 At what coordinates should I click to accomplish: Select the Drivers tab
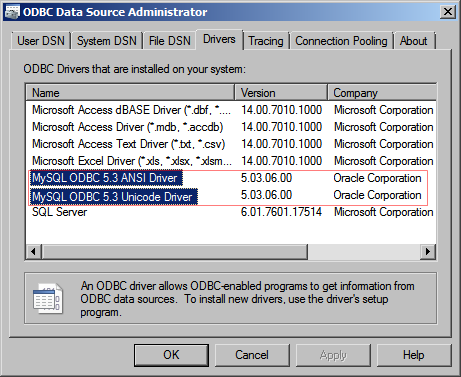[x=219, y=39]
